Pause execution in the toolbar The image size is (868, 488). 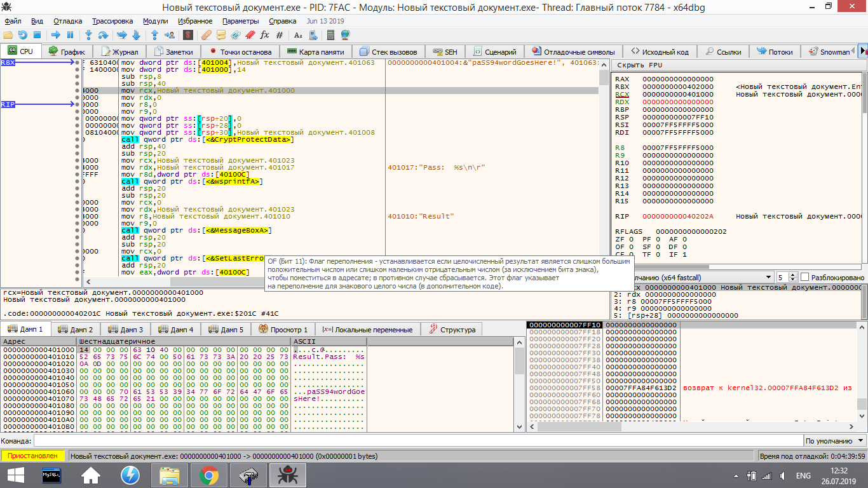tap(70, 35)
